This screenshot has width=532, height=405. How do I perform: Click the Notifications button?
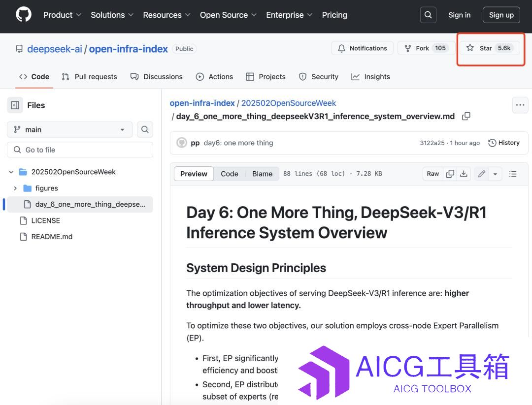click(x=363, y=48)
